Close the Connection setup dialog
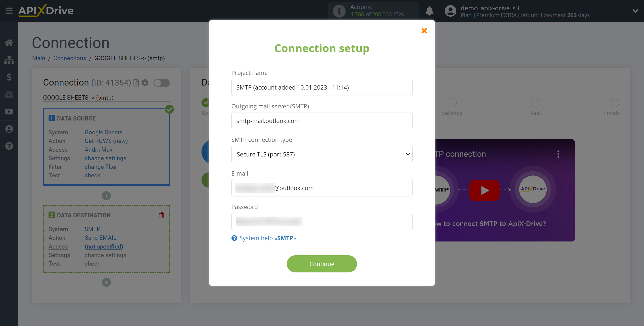The image size is (644, 326). [424, 31]
